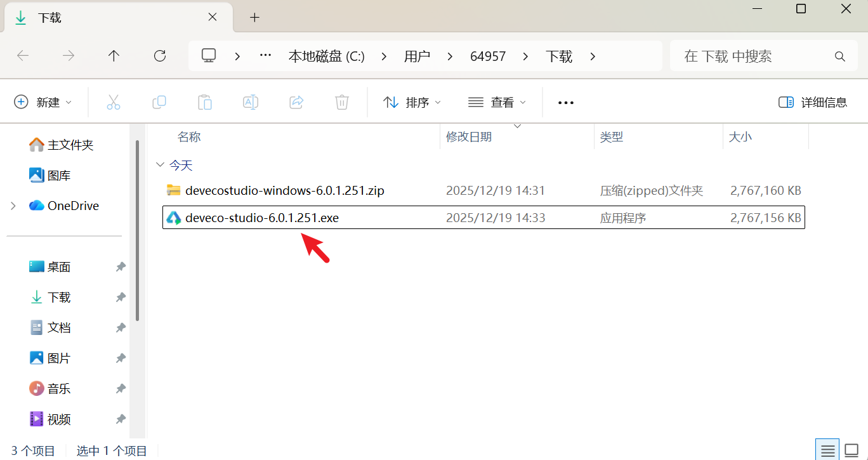868x460 pixels.
Task: Open the ... see more menu
Action: click(565, 102)
